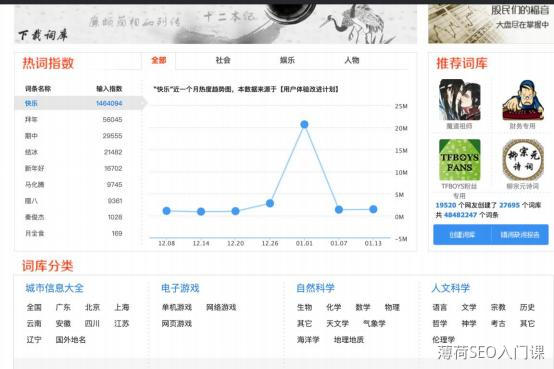The height and width of the screenshot is (369, 554).
Task: Click the green TFBOYS FANS icon
Action: click(459, 160)
